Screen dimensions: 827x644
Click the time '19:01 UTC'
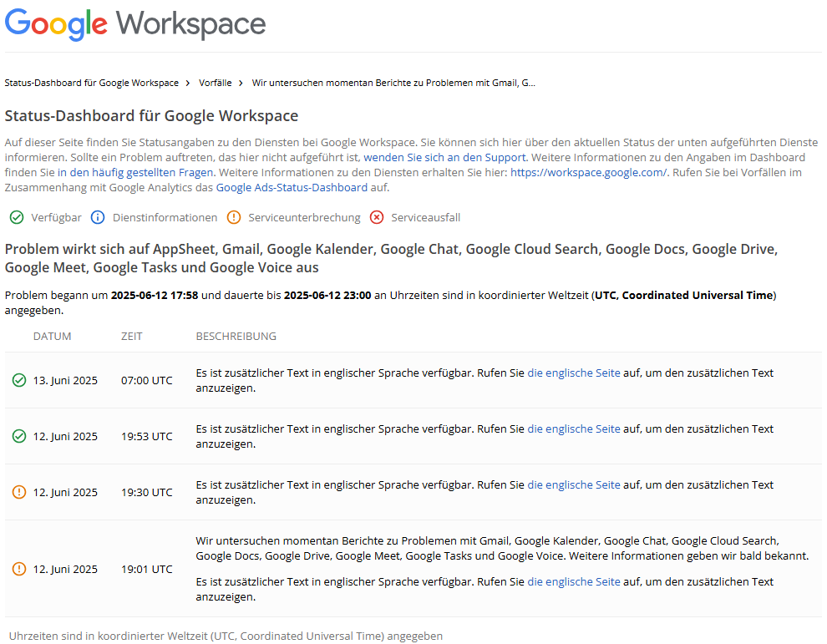147,569
